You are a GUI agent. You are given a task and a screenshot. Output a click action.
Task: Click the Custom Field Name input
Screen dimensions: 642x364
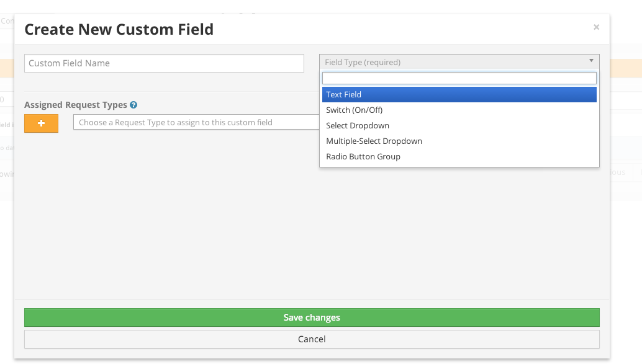[164, 63]
